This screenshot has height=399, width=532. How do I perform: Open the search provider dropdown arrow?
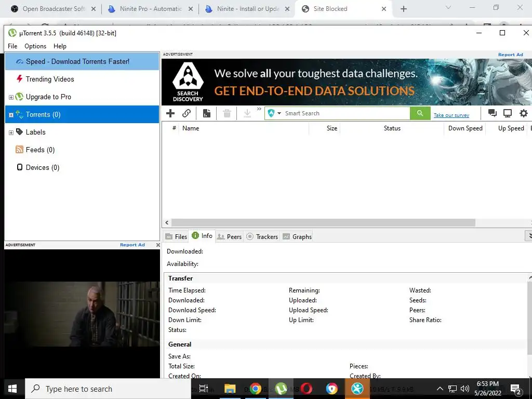279,113
